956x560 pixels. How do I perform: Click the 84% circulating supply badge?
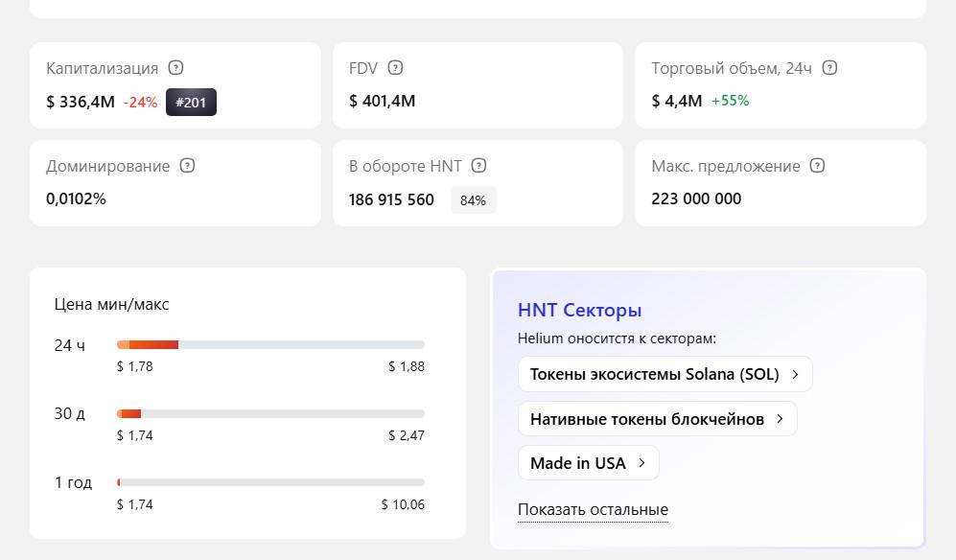[473, 200]
